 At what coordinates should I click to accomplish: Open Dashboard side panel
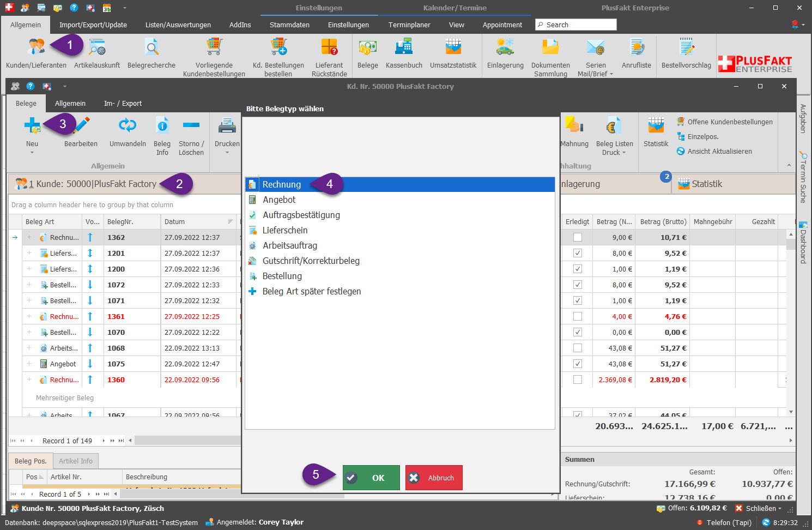click(803, 243)
